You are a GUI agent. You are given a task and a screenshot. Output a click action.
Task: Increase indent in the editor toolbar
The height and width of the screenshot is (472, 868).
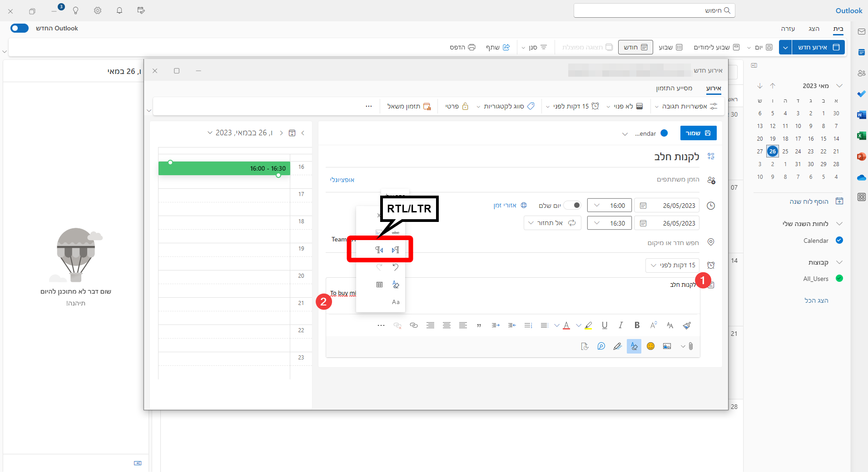496,325
